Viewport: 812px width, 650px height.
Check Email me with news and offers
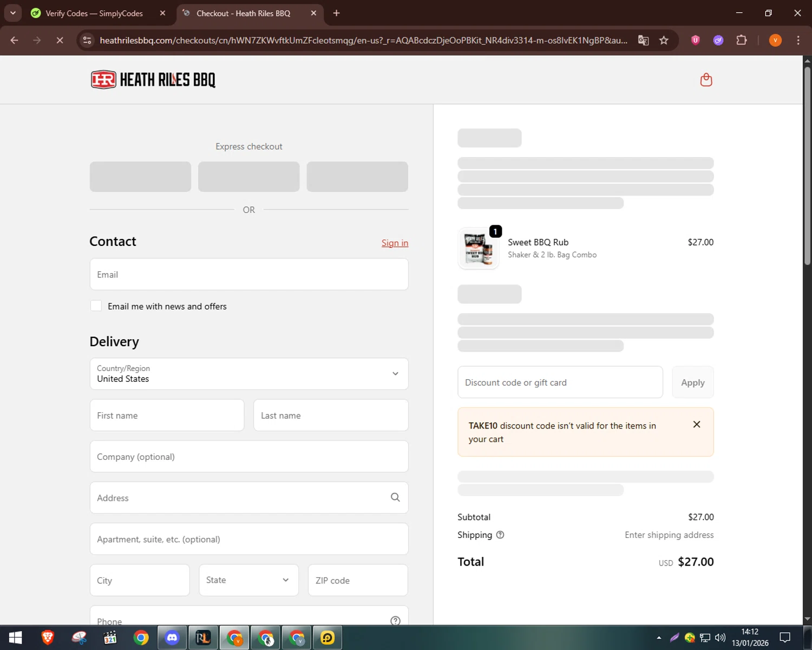[x=96, y=305]
